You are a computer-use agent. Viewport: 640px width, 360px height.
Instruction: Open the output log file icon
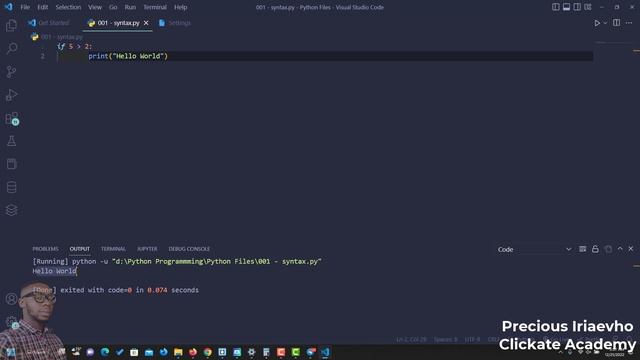point(608,249)
